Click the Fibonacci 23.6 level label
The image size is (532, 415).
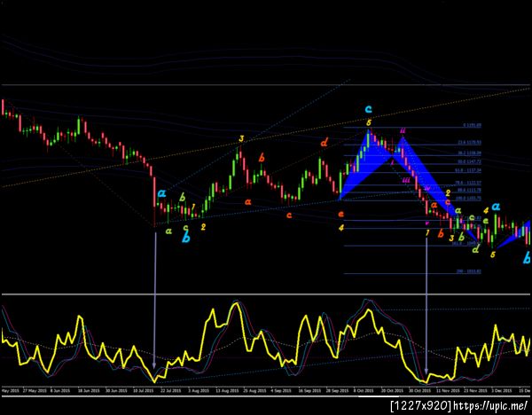[472, 143]
